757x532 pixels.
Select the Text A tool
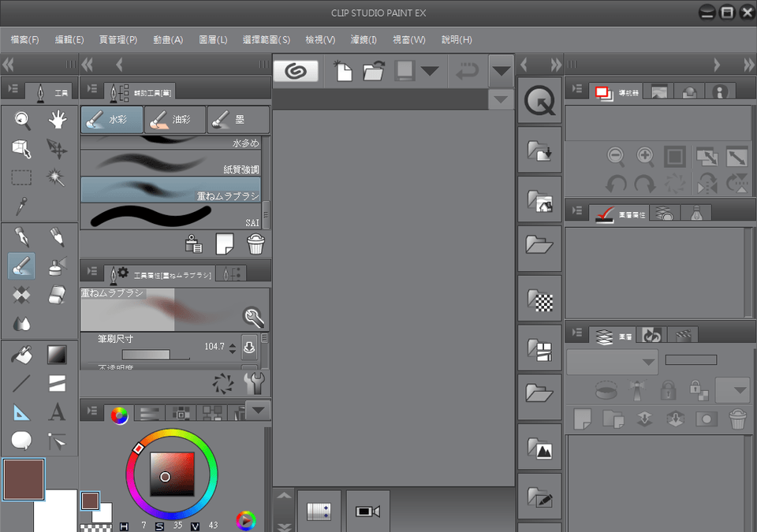click(x=57, y=412)
